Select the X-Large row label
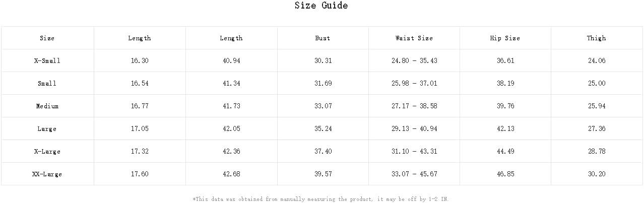Screen dimensions: 644x203 point(47,152)
